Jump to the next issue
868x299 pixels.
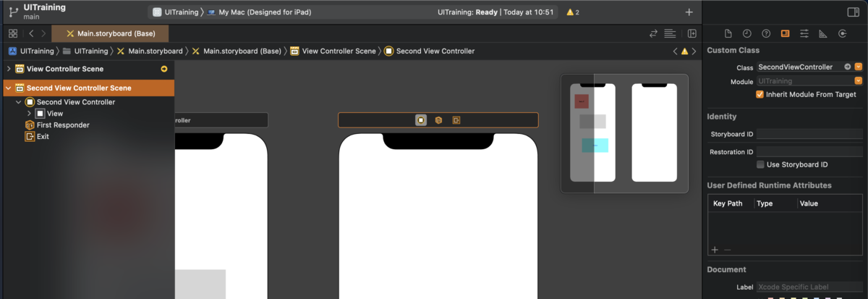coord(694,51)
